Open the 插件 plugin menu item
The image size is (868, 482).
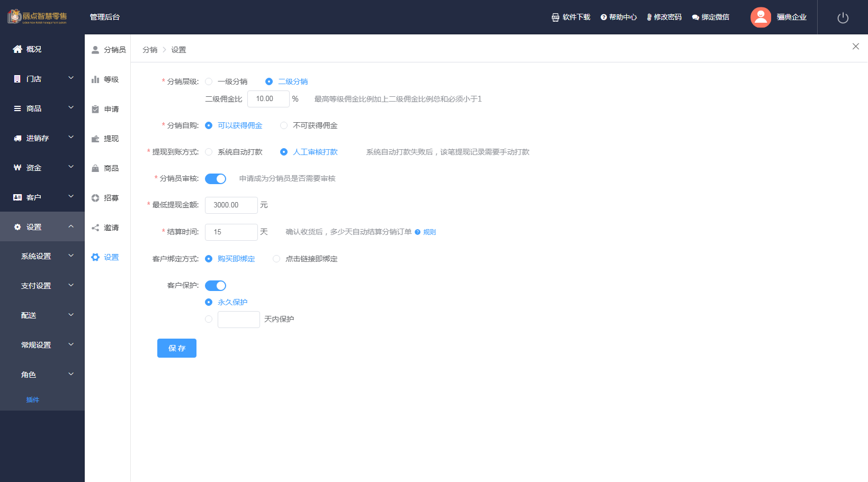33,400
